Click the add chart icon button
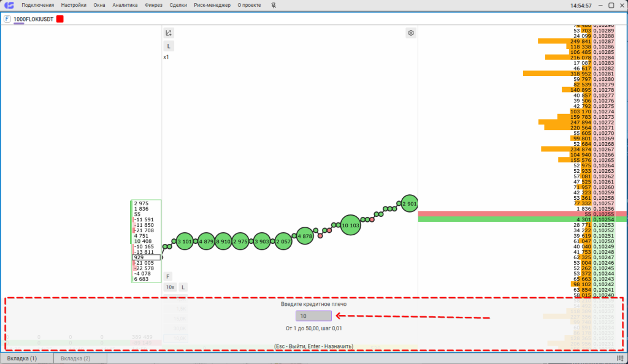 pyautogui.click(x=169, y=32)
